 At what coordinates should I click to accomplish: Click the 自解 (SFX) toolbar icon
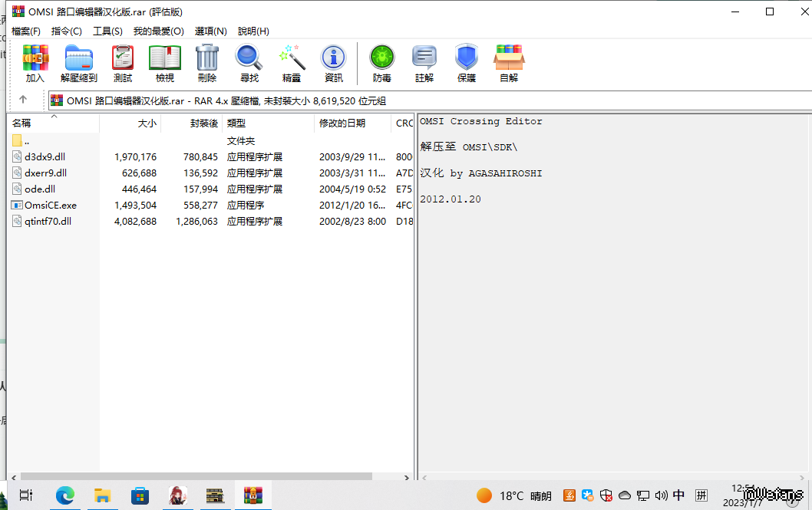[x=509, y=64]
